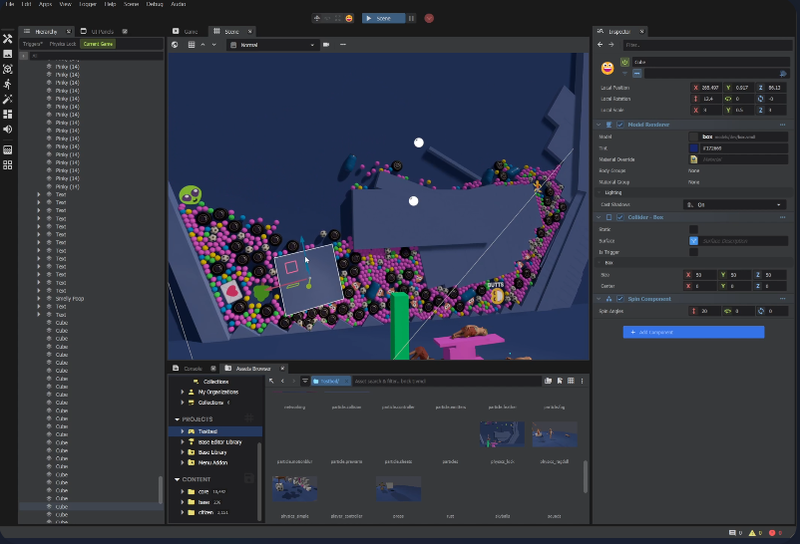800x544 pixels.
Task: Toggle the Model Renderer component checkbox
Action: click(x=620, y=124)
